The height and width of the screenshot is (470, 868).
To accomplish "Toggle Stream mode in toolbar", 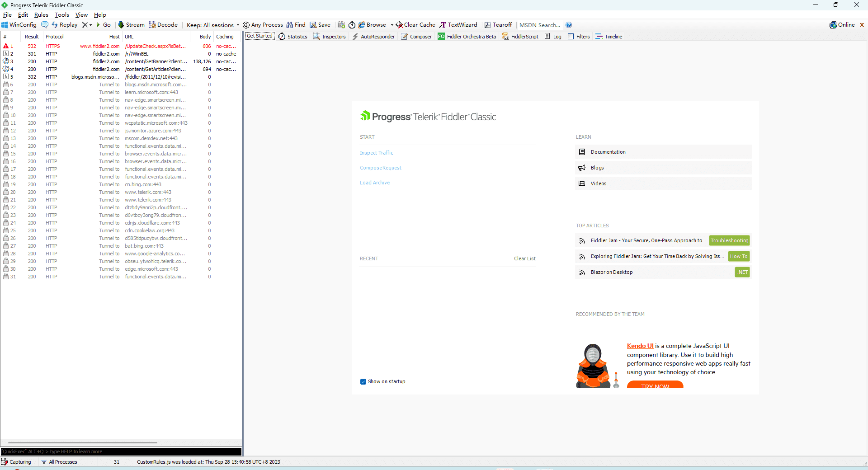I will (x=131, y=25).
